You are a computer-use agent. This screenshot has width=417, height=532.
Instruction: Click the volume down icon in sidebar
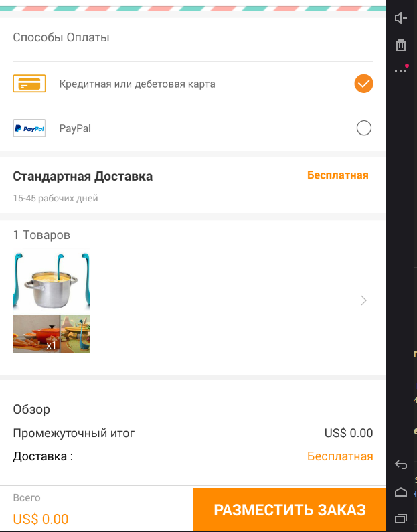coord(401,18)
